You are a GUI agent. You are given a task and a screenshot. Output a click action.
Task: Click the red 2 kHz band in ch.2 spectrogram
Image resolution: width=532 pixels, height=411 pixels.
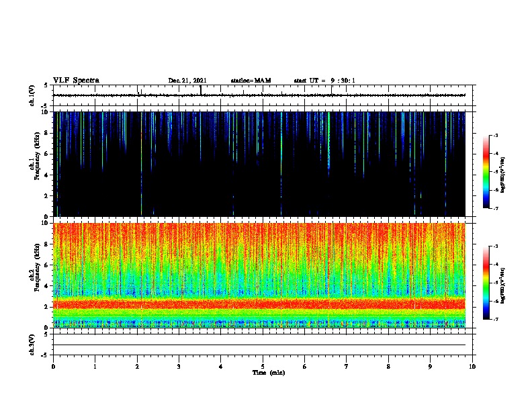click(259, 304)
